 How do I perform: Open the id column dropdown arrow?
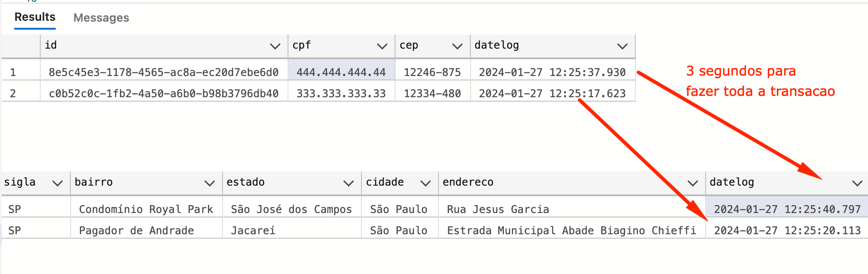[275, 46]
